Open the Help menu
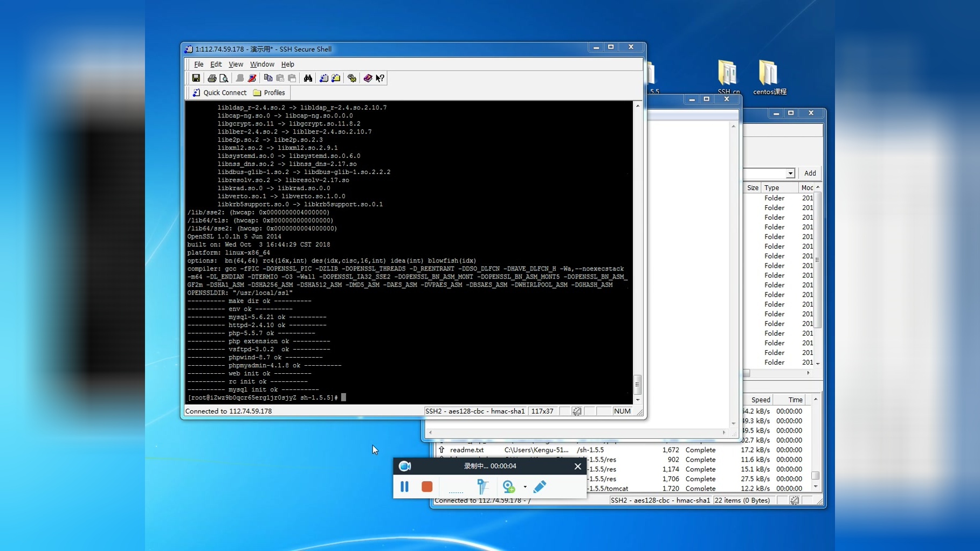 coord(288,64)
